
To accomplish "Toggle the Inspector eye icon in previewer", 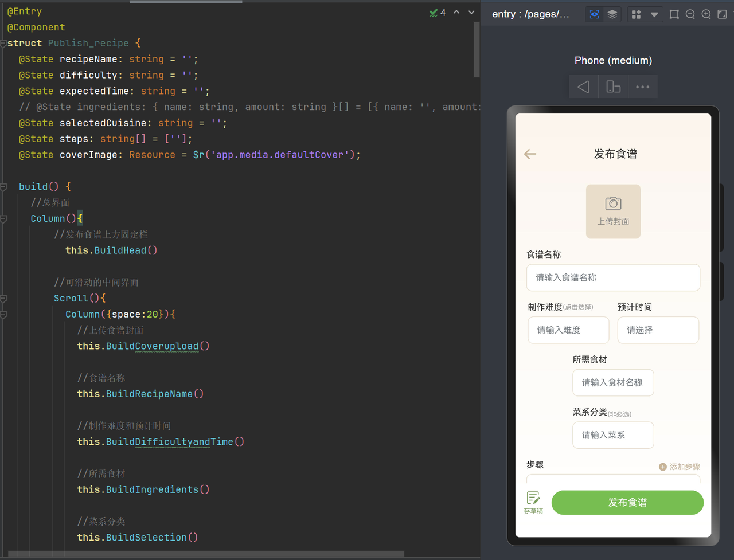I will (x=595, y=14).
